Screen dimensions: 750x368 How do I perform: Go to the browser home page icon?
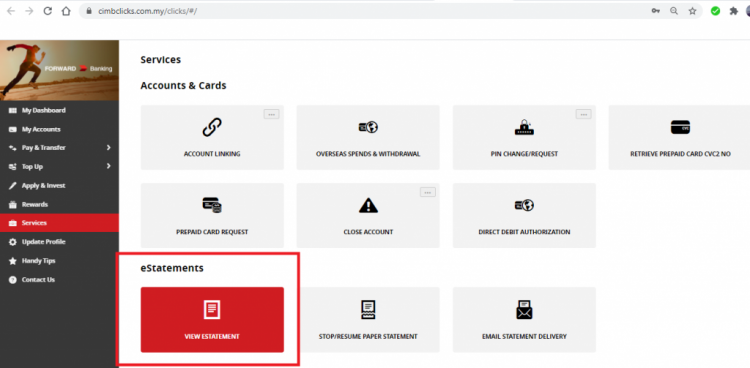[x=66, y=11]
